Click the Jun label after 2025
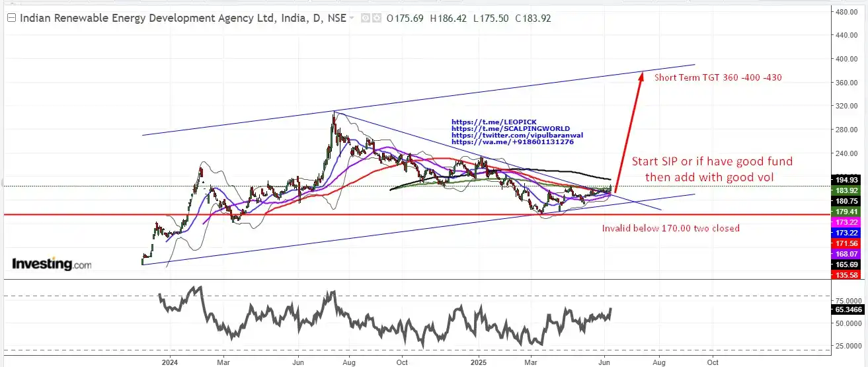868x367 pixels. tap(606, 362)
